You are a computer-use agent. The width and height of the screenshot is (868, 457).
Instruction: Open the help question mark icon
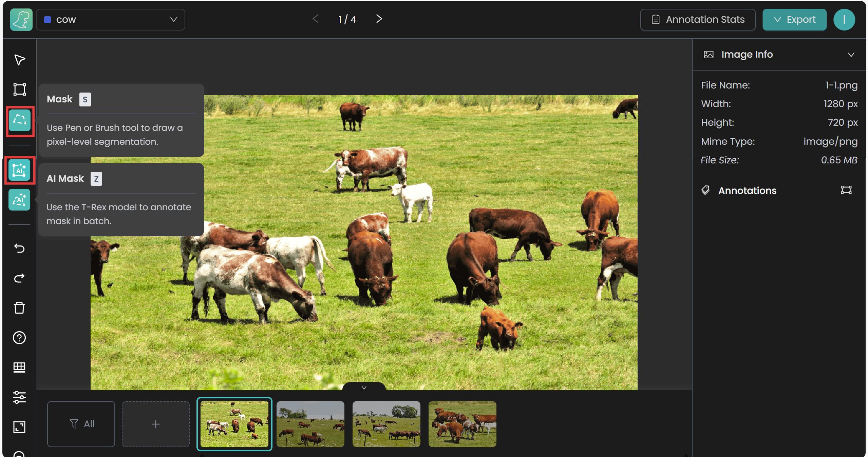click(x=19, y=338)
